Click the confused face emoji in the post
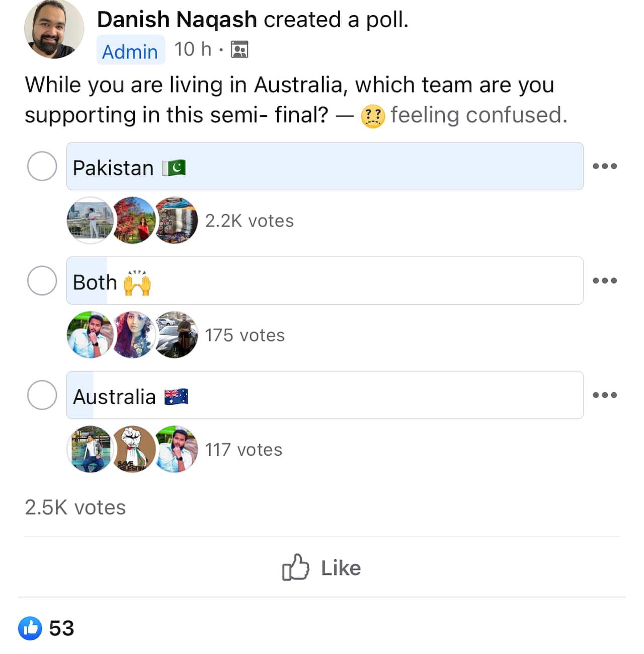Image resolution: width=644 pixels, height=654 pixels. pyautogui.click(x=373, y=115)
